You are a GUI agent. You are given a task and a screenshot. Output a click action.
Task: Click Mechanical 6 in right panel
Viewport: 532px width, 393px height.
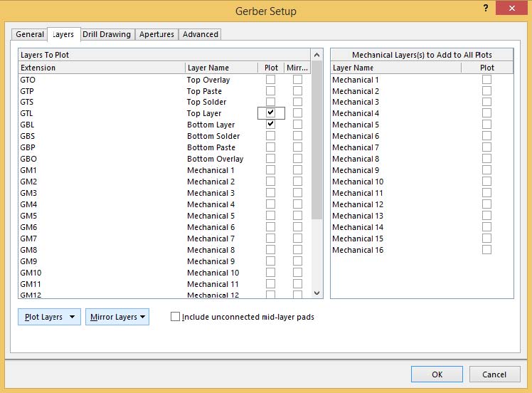tap(356, 136)
